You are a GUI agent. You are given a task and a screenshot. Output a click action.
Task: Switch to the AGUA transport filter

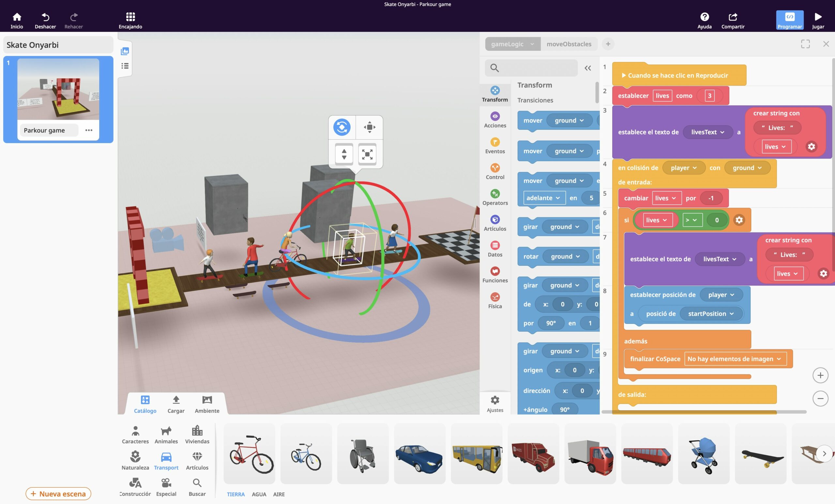pos(259,494)
